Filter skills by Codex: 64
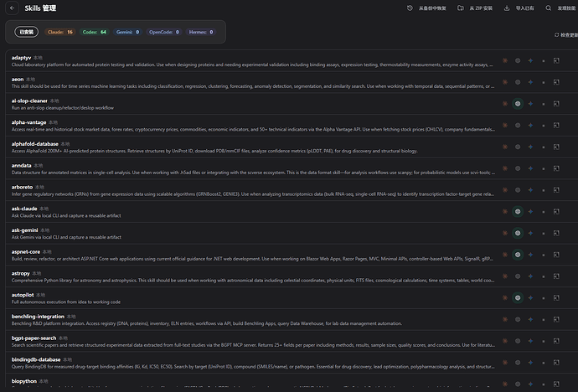Viewport: 578px width, 392px height. click(95, 32)
